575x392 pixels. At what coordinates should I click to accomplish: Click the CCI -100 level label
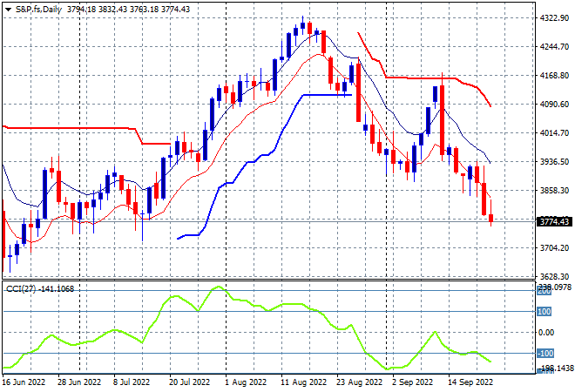coord(545,354)
